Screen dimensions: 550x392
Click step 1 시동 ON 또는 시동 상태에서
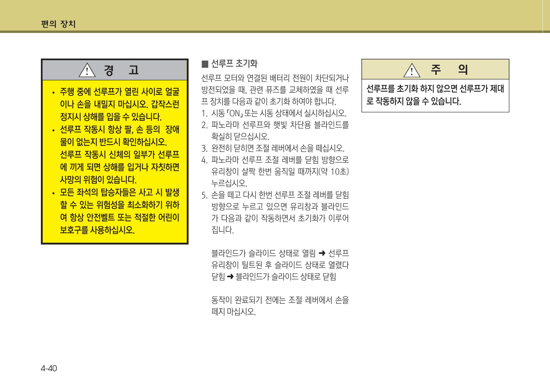point(274,113)
